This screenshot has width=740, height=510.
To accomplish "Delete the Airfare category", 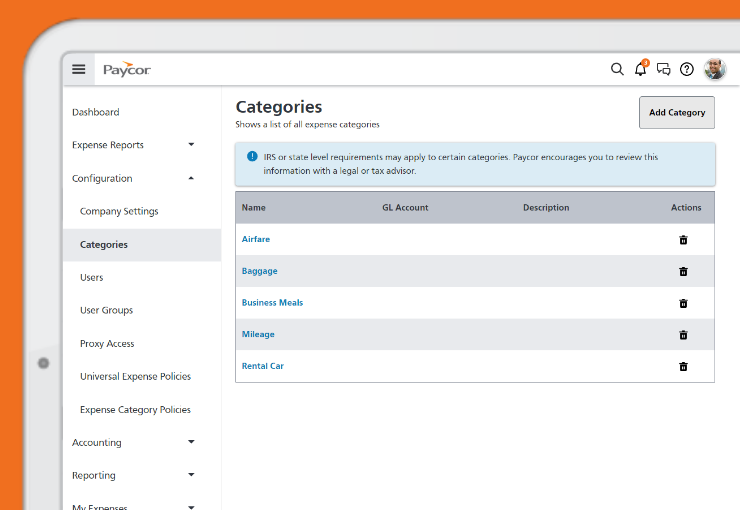I will point(683,240).
